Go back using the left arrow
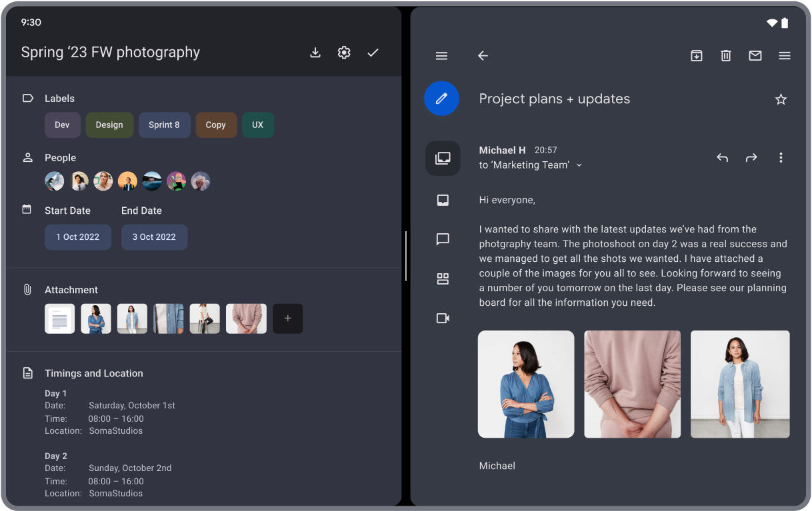This screenshot has width=812, height=511. [x=483, y=56]
